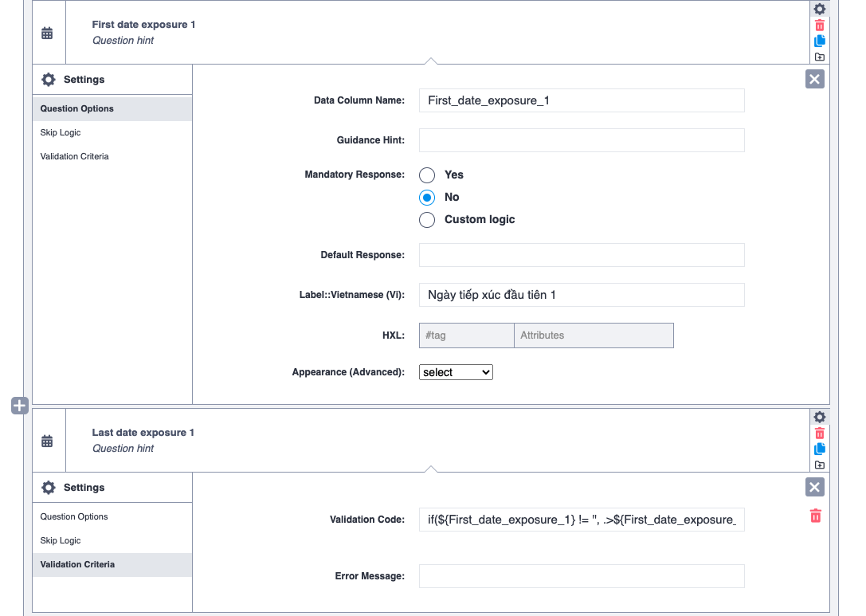Select Yes for Mandatory Response
The width and height of the screenshot is (866, 616).
(x=428, y=175)
